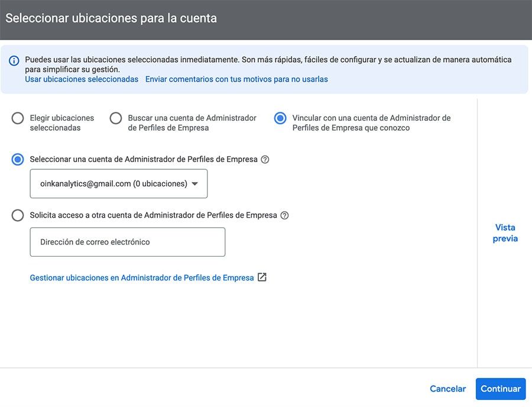Click the dropdown arrow on the account selector

pos(195,184)
